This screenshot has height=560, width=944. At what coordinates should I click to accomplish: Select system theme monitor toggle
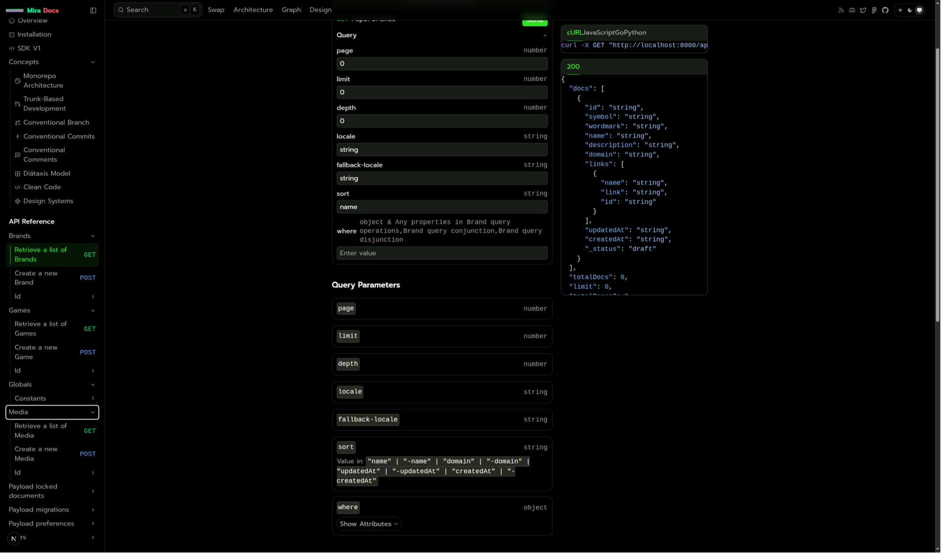[x=919, y=10]
